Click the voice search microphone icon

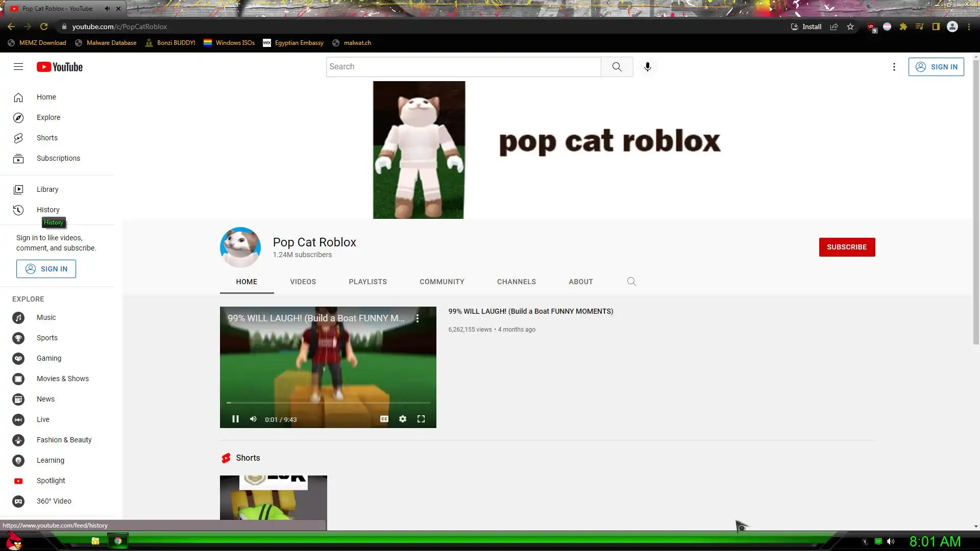647,67
